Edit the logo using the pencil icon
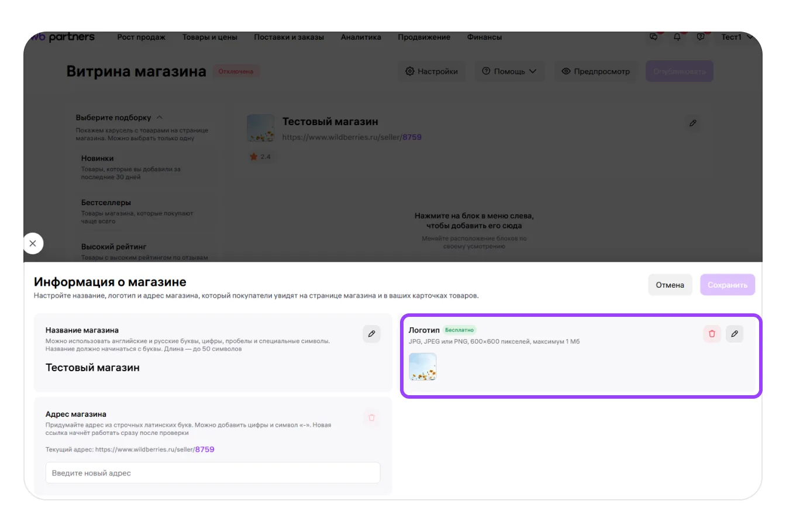 coord(735,334)
